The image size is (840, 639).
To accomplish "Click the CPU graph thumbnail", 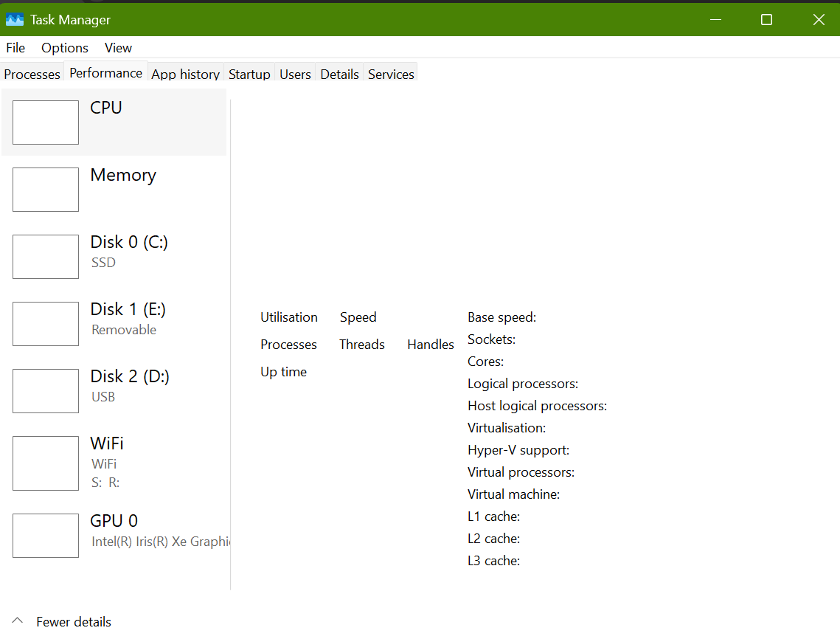I will [x=46, y=122].
